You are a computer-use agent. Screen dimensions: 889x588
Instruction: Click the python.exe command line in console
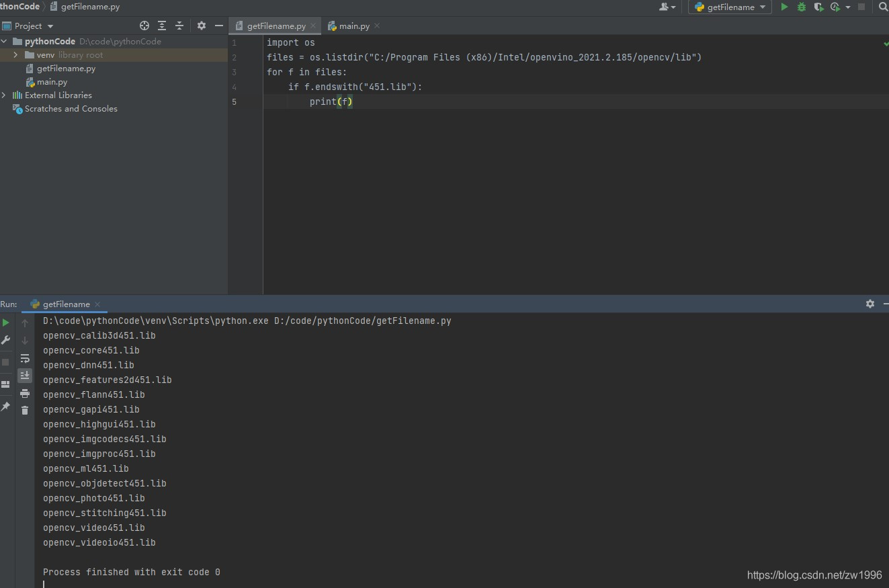click(247, 321)
